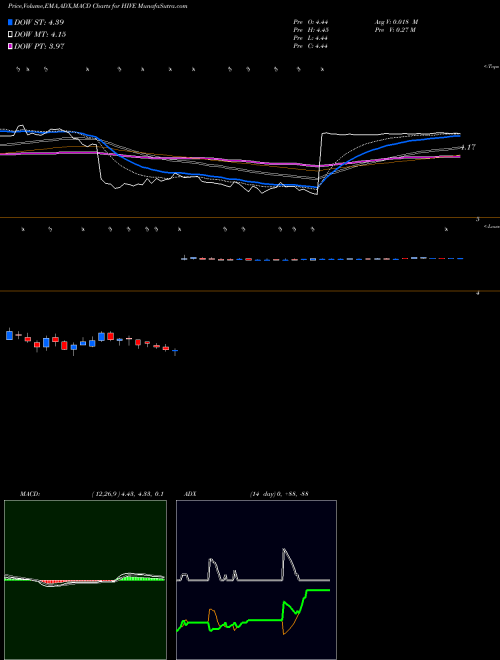
Task: Select the 'DOW ST: 4.39' legend text
Action: (x=39, y=22)
